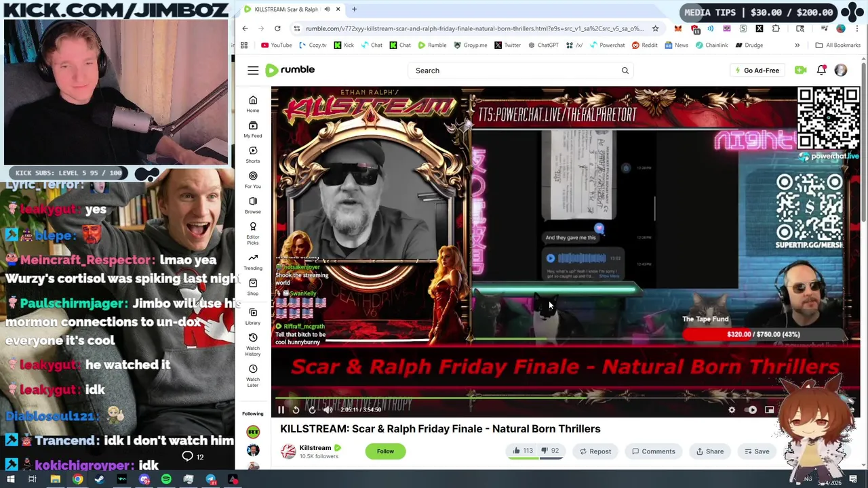The width and height of the screenshot is (868, 488).
Task: Open a new browser tab
Action: pos(354,9)
